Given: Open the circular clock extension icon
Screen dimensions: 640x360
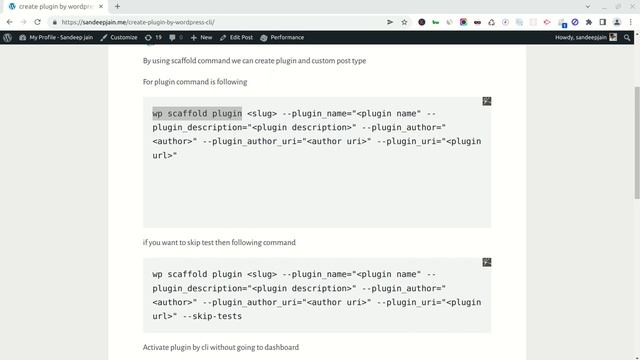Looking at the screenshot, I should pos(505,22).
